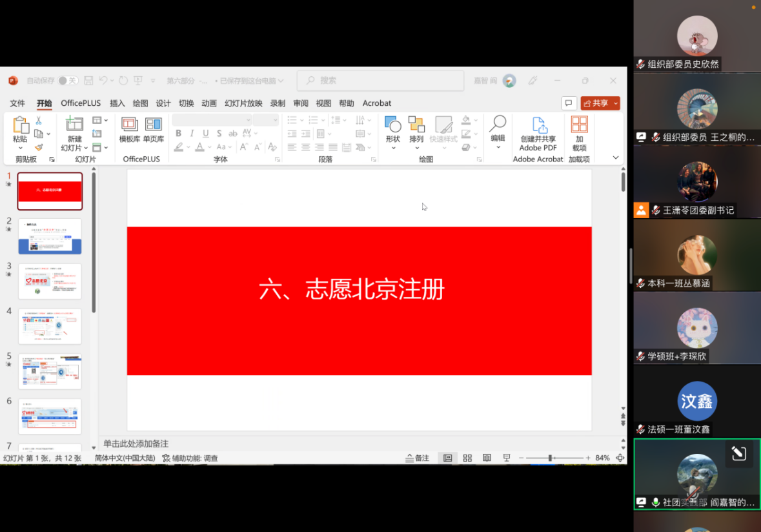Open the 插入 ribbon tab
The image size is (761, 532).
(x=117, y=103)
